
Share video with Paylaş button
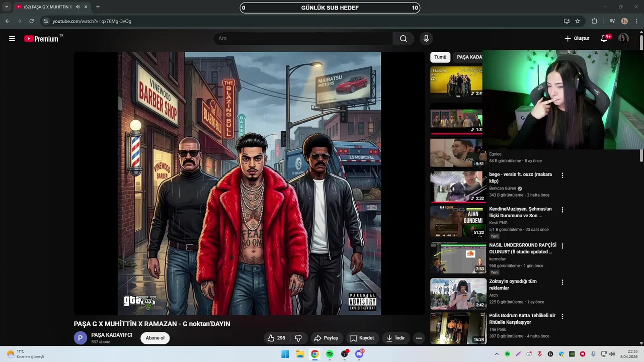326,338
